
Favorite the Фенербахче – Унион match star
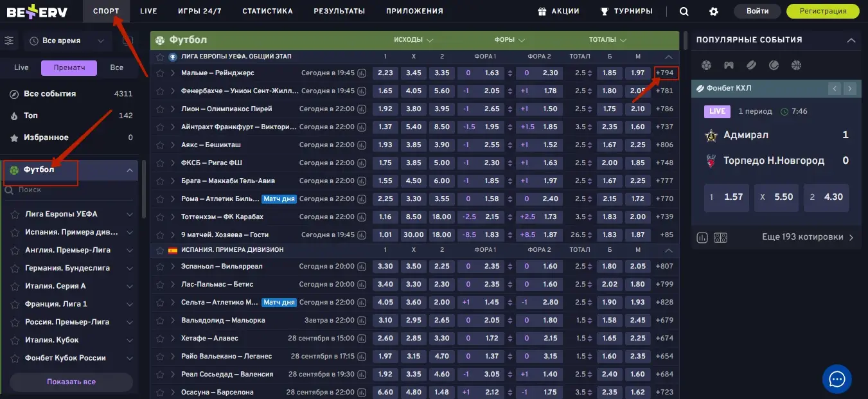pos(160,91)
